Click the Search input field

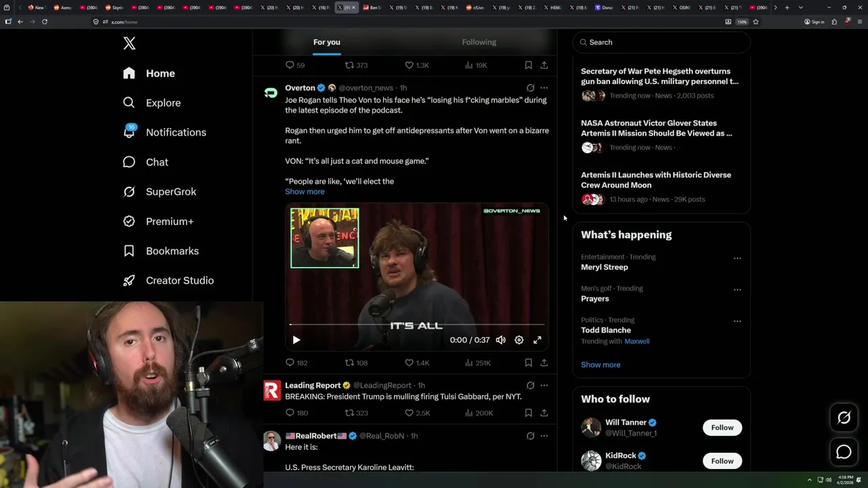662,42
